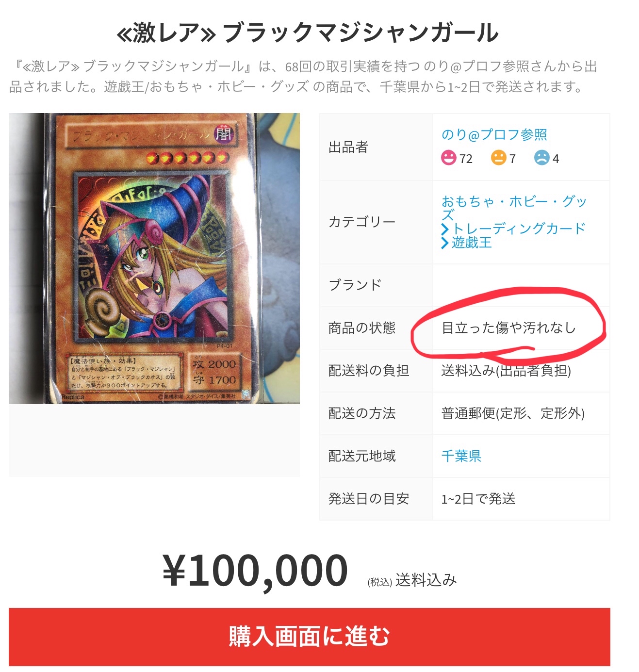Click the orange neutral rating face icon

tap(498, 158)
